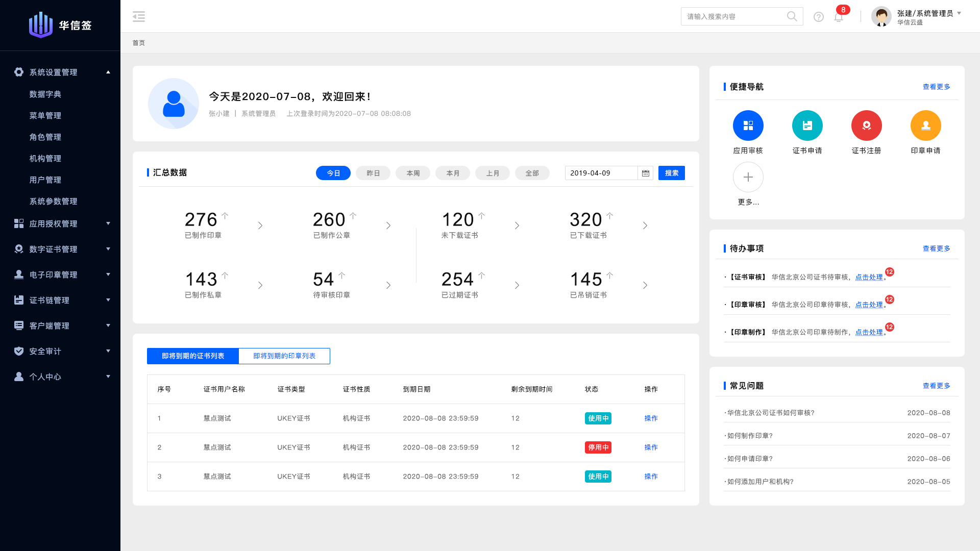980x551 pixels.
Task: Click the plus icon for 更多 shortcuts
Action: [748, 177]
